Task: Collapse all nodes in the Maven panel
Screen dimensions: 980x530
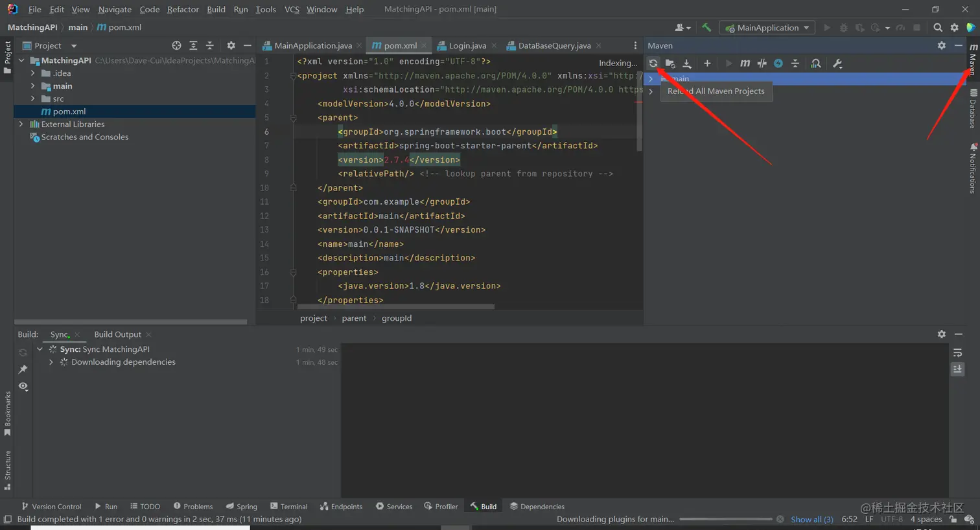Action: coord(795,63)
